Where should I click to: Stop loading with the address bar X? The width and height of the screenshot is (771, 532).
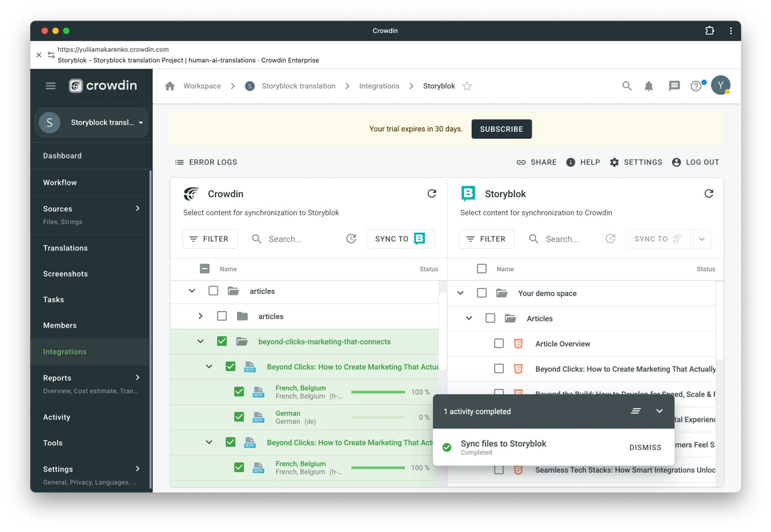(x=39, y=55)
